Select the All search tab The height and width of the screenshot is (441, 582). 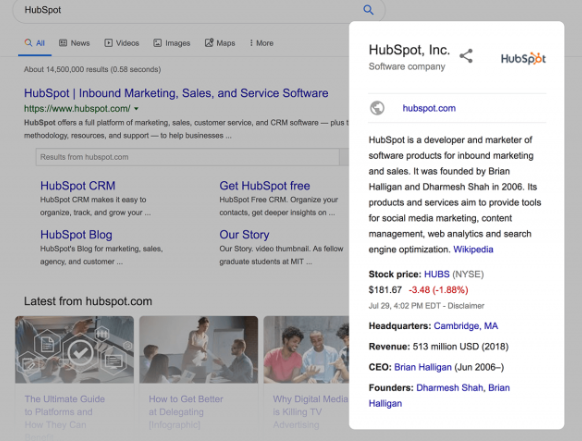tap(35, 43)
